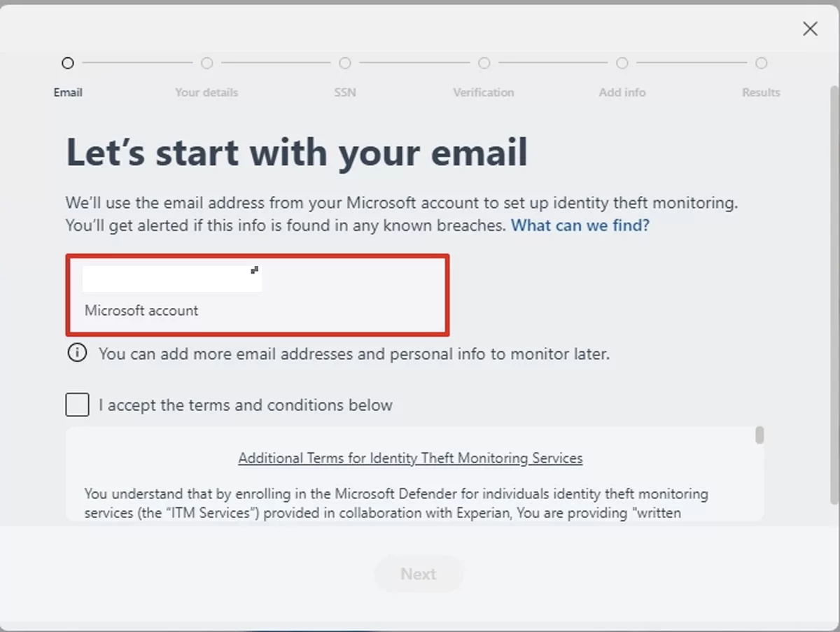
Task: Click the terms box scrollbar thumb
Action: tap(759, 435)
